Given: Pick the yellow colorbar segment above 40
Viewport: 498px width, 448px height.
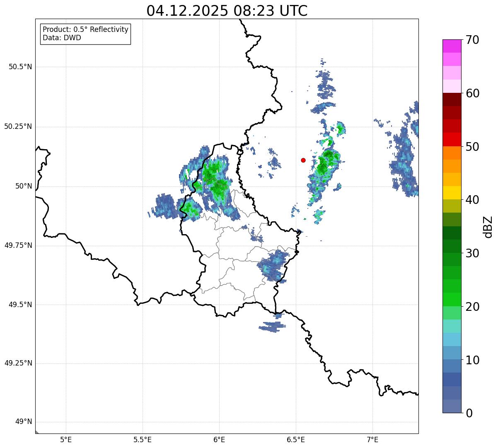Looking at the screenshot, I should 452,193.
